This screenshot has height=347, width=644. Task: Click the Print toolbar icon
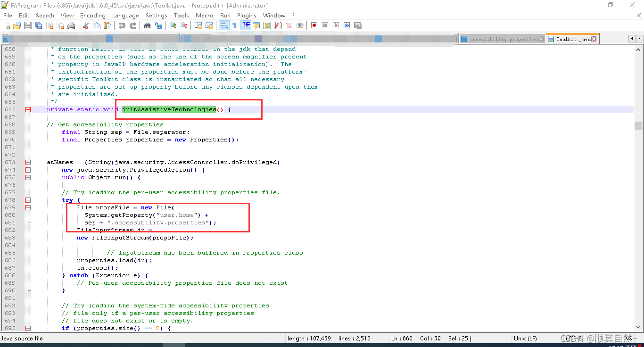(x=71, y=25)
